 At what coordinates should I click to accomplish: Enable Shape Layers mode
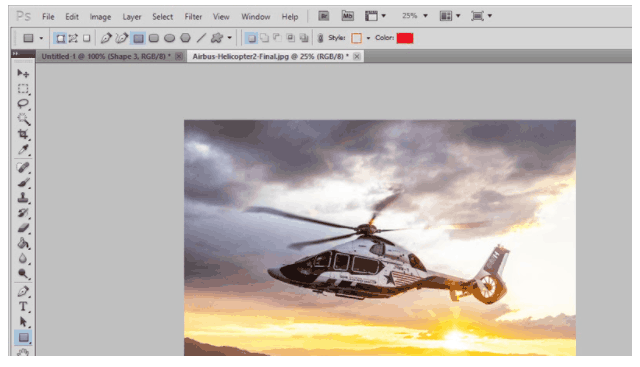click(60, 38)
